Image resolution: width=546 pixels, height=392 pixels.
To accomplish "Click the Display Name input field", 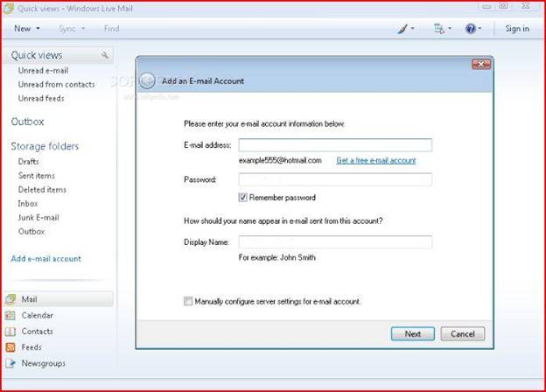I will coord(335,242).
